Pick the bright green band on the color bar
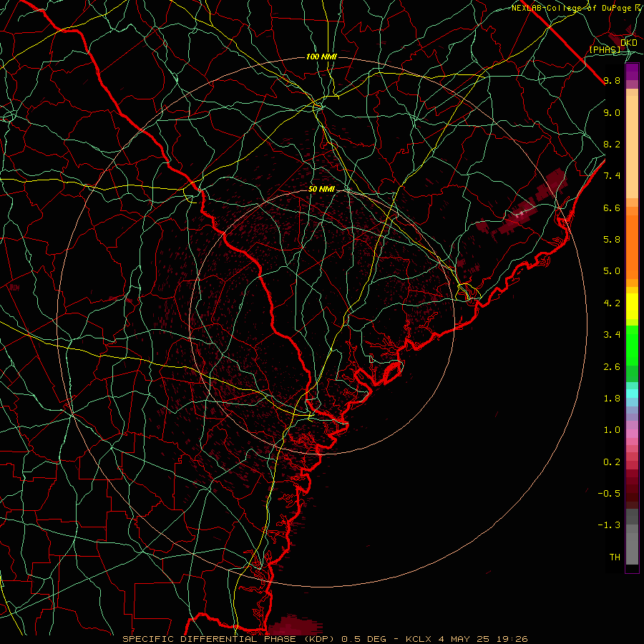 coord(632,346)
